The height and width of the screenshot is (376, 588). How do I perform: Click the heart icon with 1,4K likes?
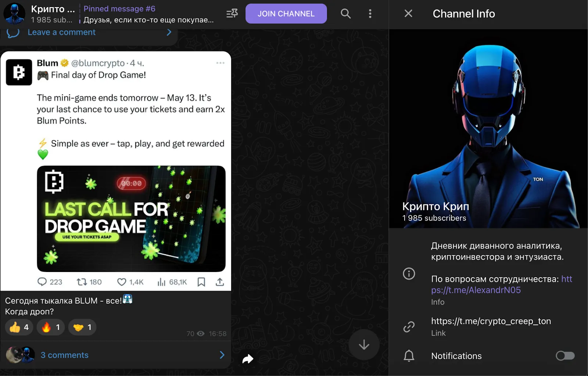point(122,282)
